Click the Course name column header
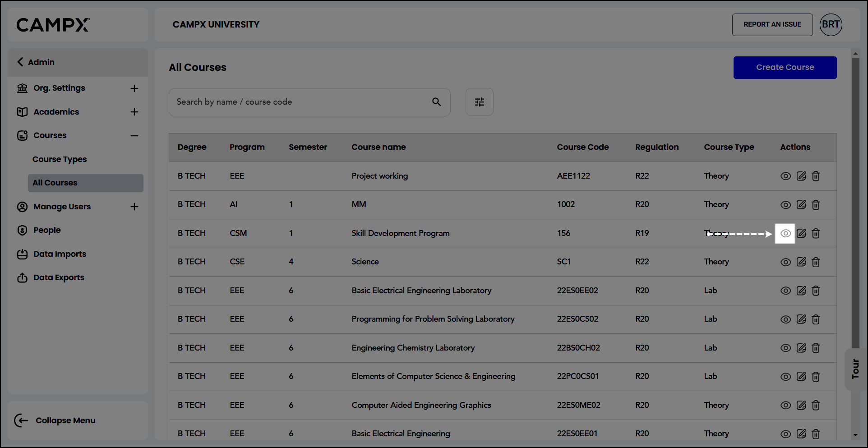The image size is (868, 448). pyautogui.click(x=379, y=147)
